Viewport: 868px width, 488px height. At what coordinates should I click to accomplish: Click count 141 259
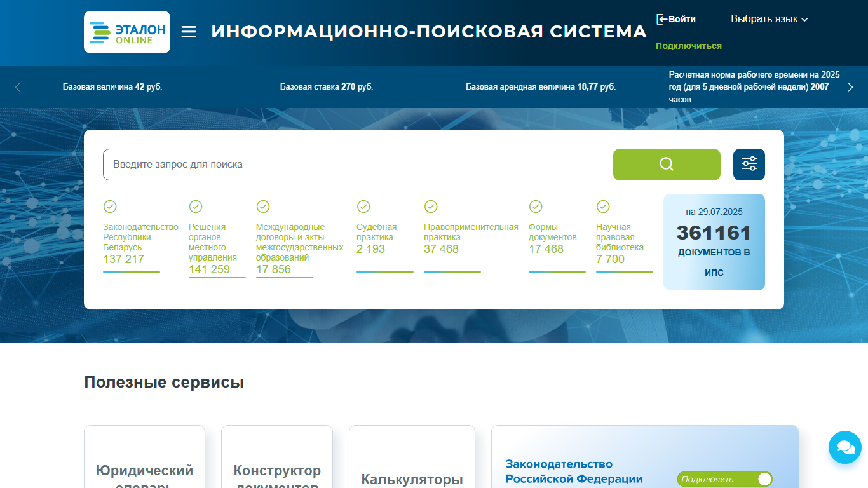[209, 269]
